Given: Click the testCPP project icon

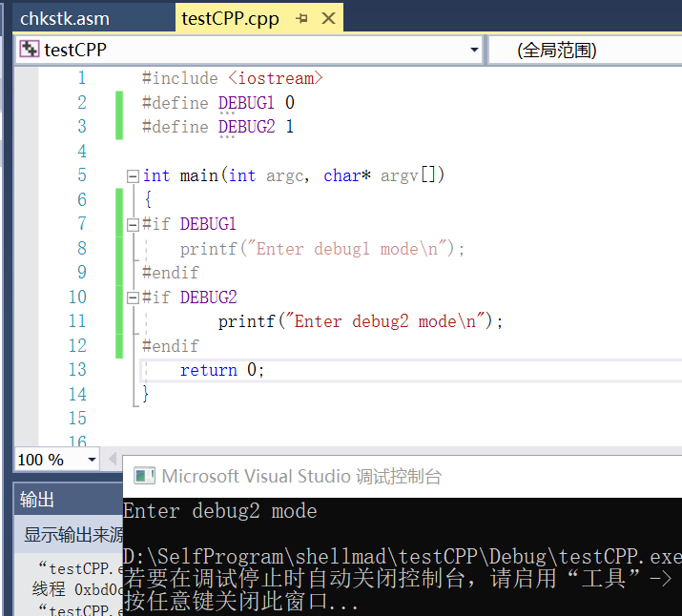Looking at the screenshot, I should (30, 50).
